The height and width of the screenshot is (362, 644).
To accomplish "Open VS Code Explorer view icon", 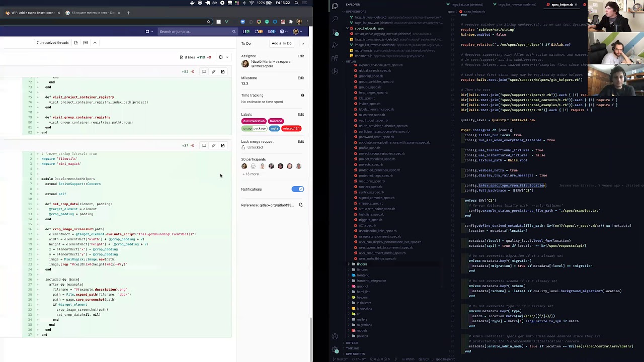I will click(x=335, y=6).
